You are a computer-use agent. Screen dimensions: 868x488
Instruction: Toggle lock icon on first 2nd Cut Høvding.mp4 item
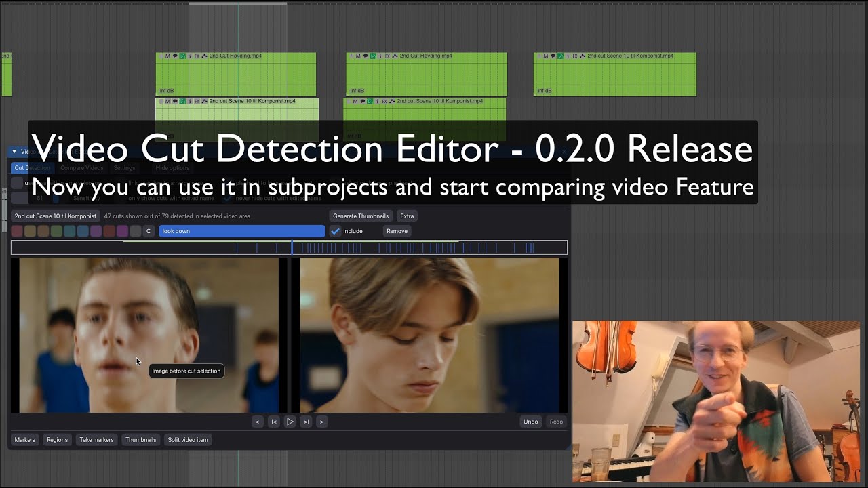click(x=161, y=56)
